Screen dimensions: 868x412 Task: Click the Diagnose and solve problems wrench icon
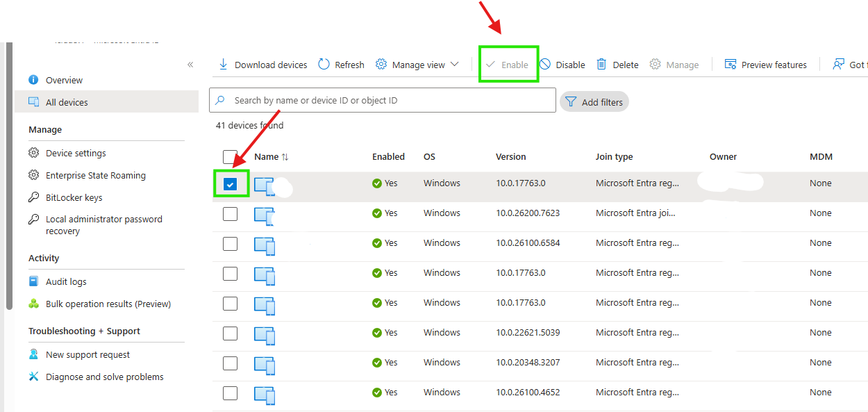[33, 377]
